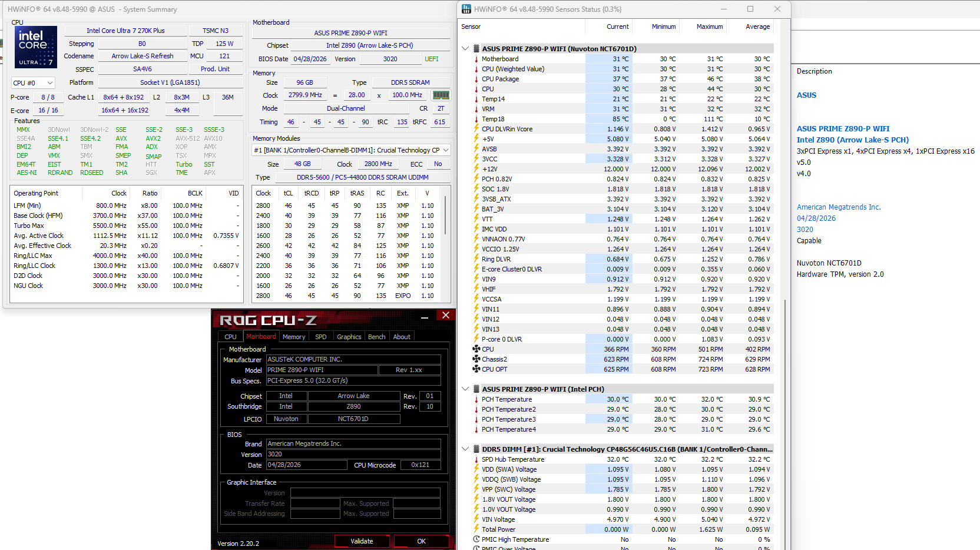Click American Megatrends Inc. link
This screenshot has width=980, height=550.
click(839, 207)
